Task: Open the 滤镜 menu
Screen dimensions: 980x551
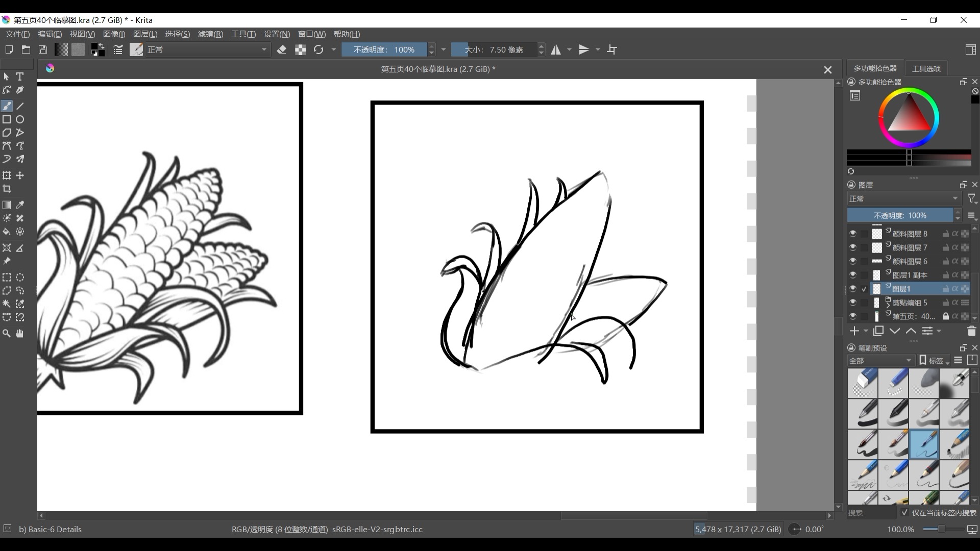Action: [210, 34]
